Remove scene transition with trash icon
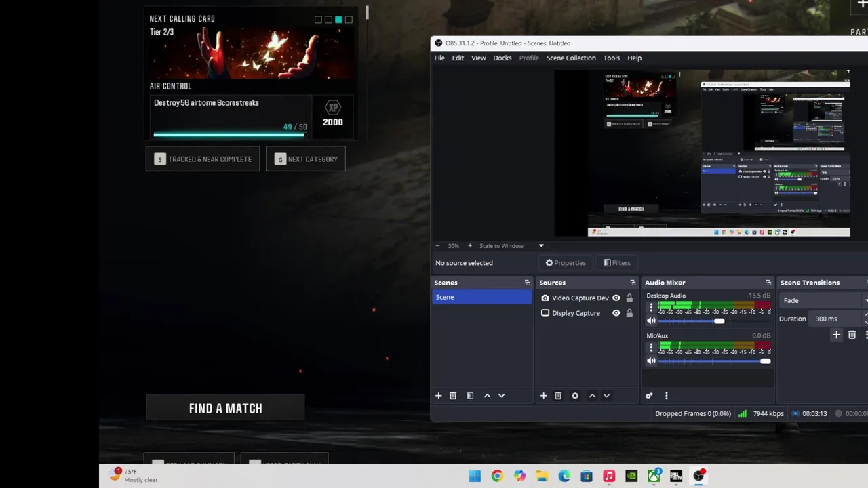Viewport: 868px width, 488px height. [x=852, y=335]
